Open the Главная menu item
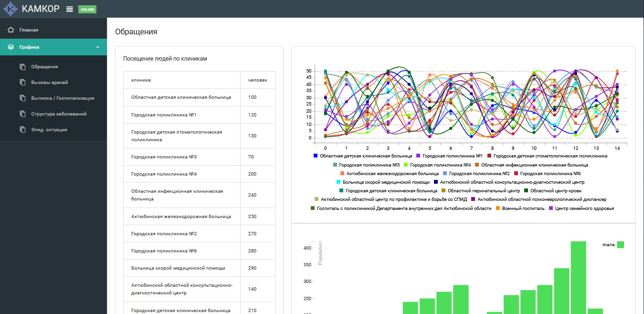 [x=29, y=30]
